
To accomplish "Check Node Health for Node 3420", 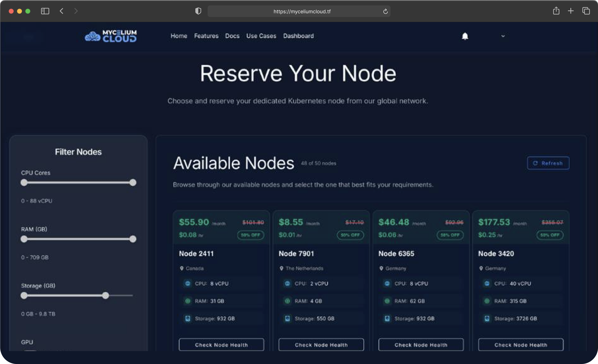I will tap(521, 345).
